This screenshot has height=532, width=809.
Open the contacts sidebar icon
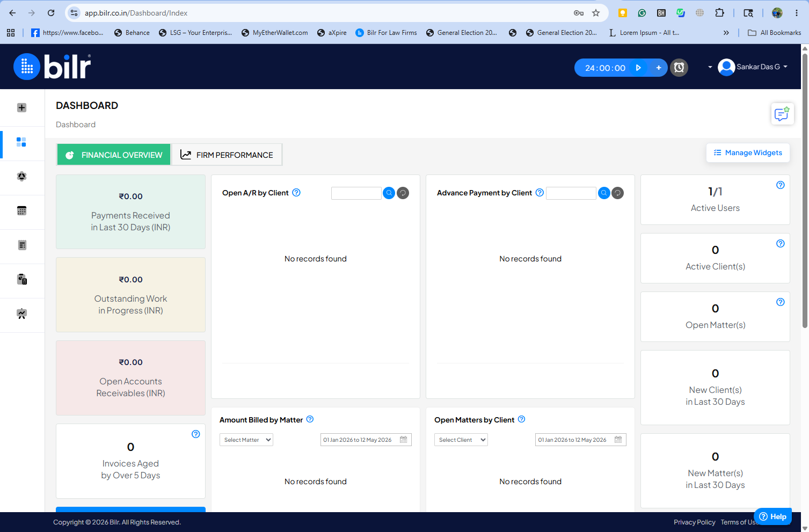click(21, 176)
